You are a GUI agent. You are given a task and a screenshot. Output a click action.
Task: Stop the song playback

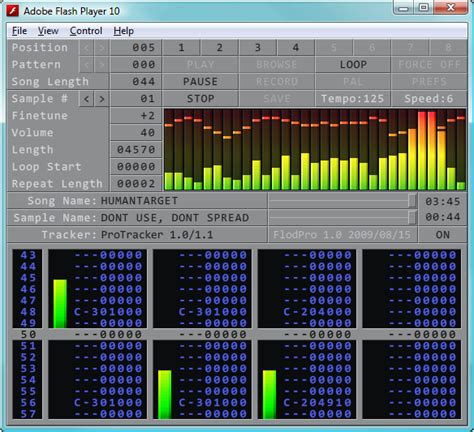200,99
